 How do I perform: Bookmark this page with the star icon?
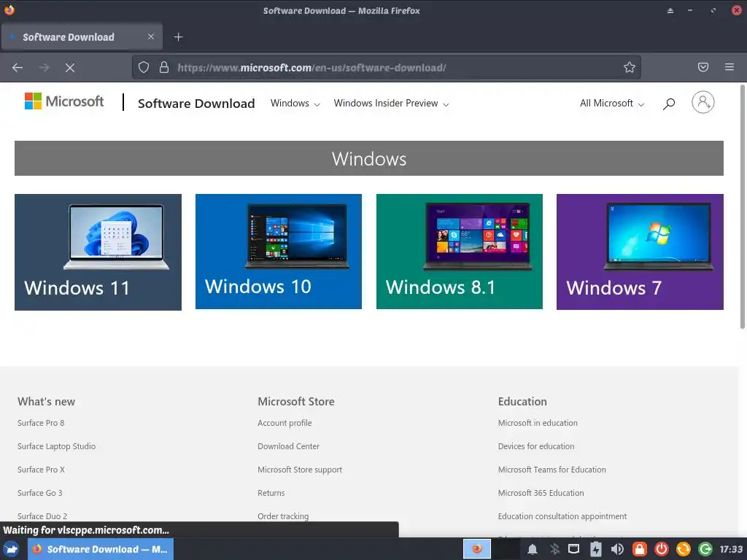click(630, 67)
